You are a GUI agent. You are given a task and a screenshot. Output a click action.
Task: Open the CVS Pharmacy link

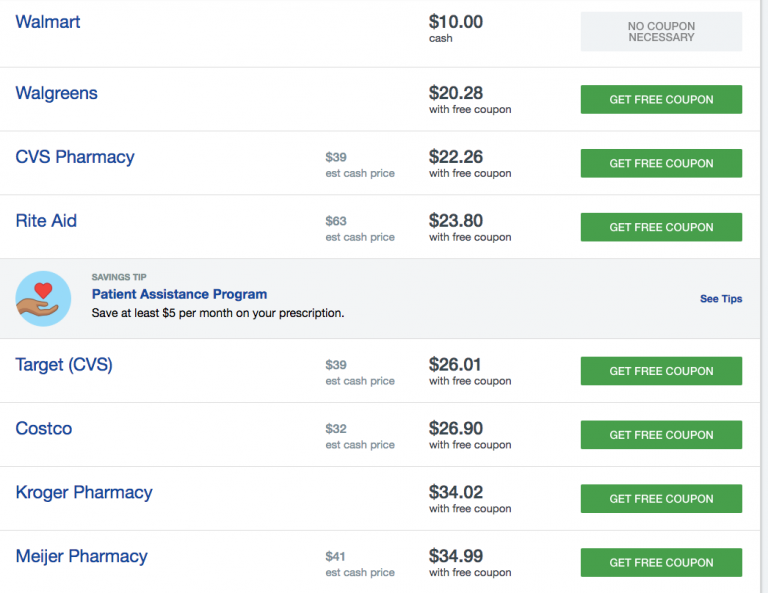click(x=75, y=157)
